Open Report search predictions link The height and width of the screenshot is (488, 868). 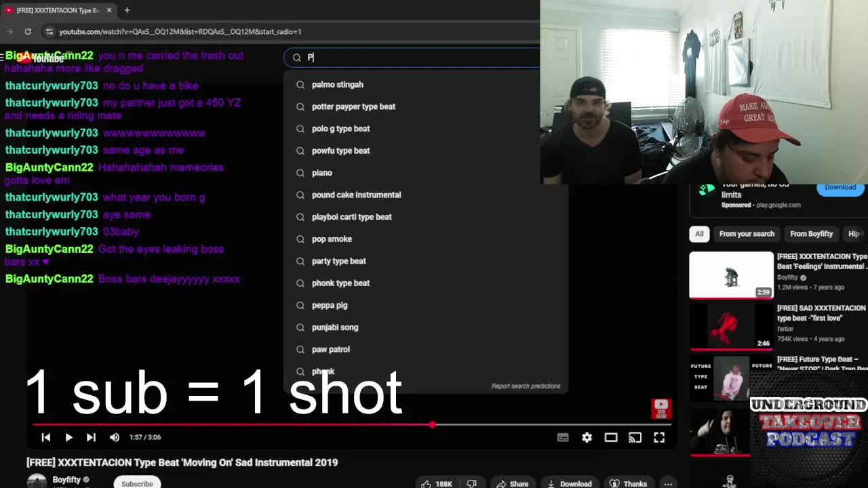point(526,386)
